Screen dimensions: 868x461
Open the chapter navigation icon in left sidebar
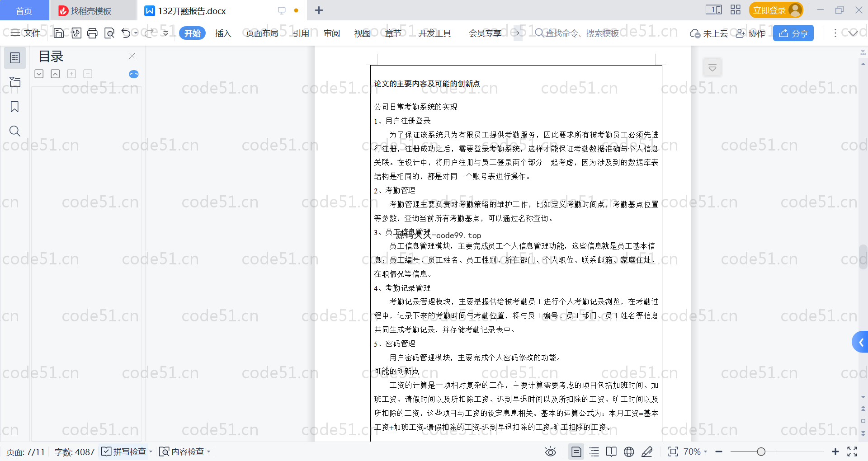(15, 82)
